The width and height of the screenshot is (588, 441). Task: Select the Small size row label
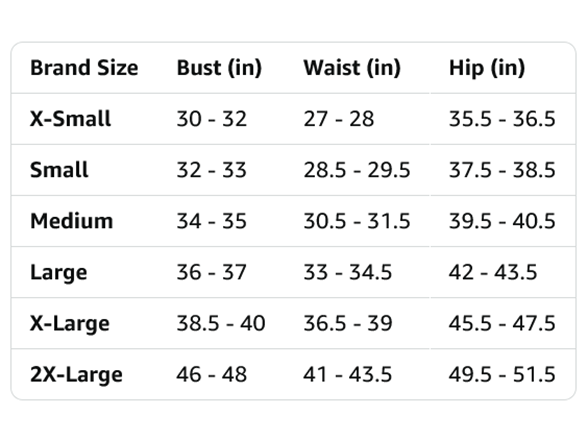point(59,170)
